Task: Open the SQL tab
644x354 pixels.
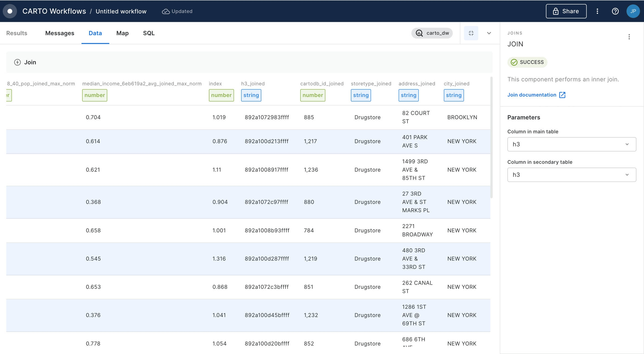Action: click(149, 33)
